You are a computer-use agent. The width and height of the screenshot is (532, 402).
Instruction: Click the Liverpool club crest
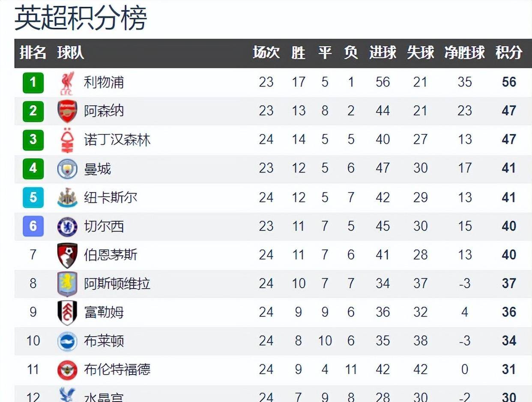coord(67,83)
